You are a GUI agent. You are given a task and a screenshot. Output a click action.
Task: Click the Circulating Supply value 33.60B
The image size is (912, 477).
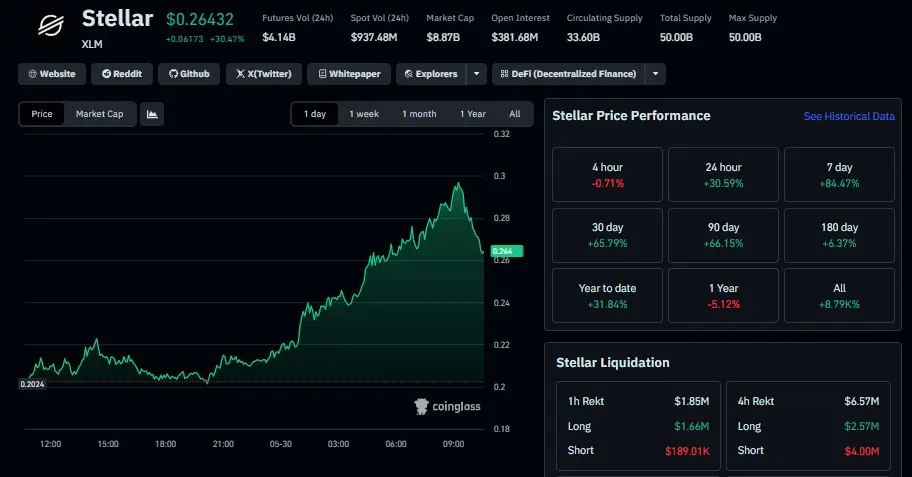pyautogui.click(x=583, y=37)
